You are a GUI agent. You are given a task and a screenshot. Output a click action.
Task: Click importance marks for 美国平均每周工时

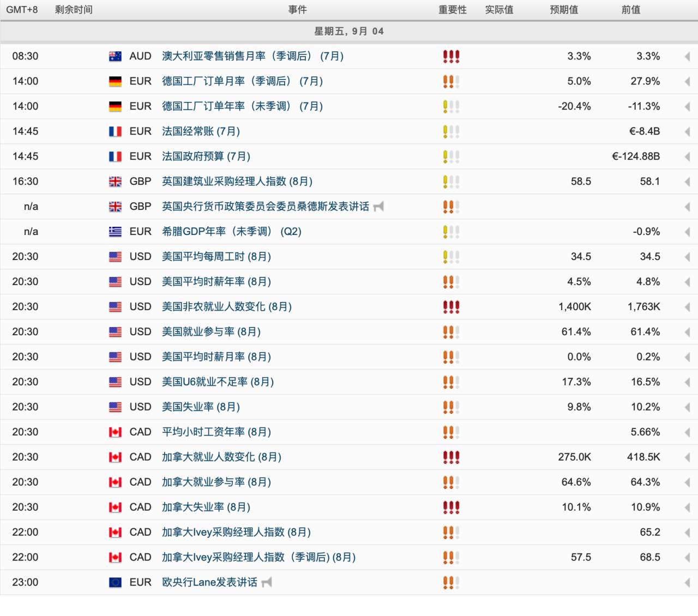coord(451,257)
